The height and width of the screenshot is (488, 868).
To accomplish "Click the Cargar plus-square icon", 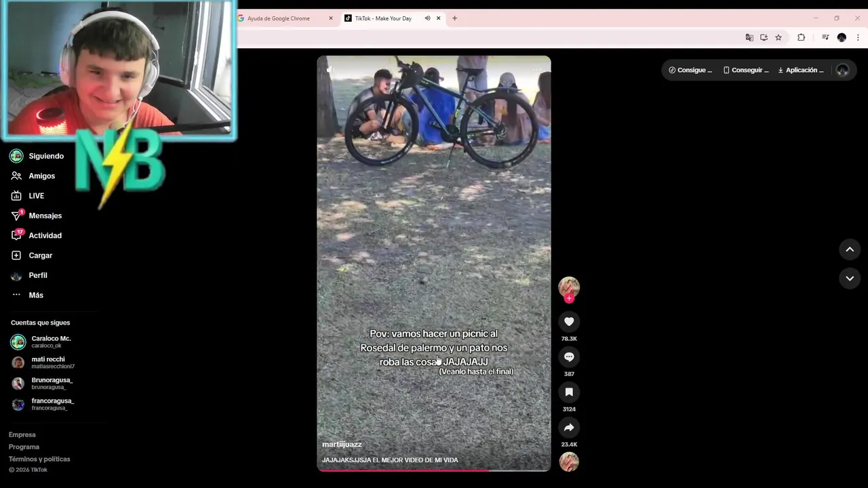I will 16,256.
